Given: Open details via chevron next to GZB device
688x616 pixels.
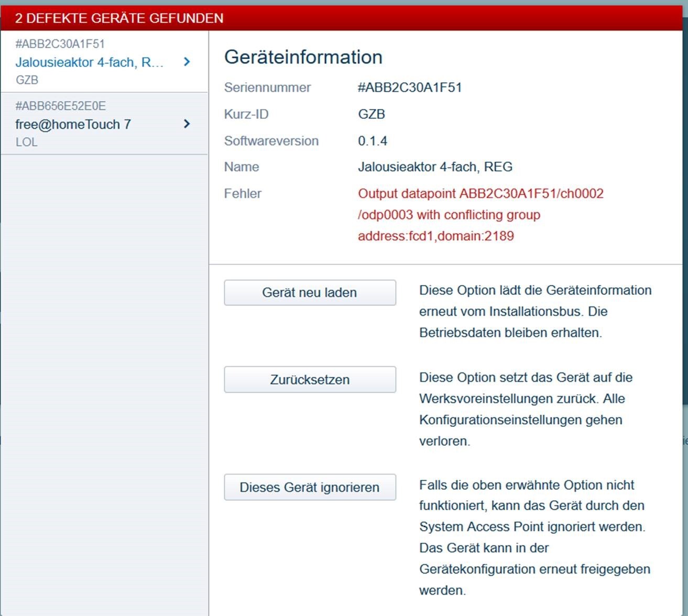Looking at the screenshot, I should [186, 62].
